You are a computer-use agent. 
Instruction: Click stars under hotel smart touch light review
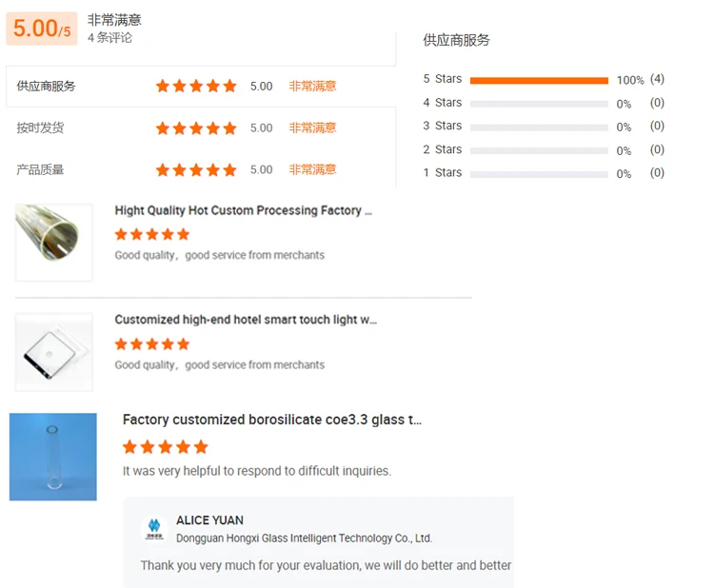152,343
